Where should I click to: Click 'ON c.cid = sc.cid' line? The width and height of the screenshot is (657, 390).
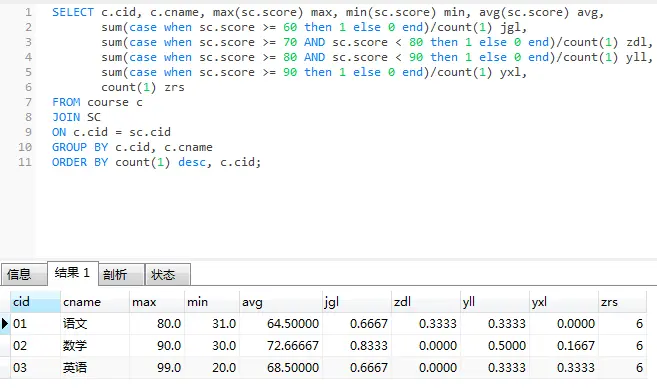pyautogui.click(x=111, y=132)
